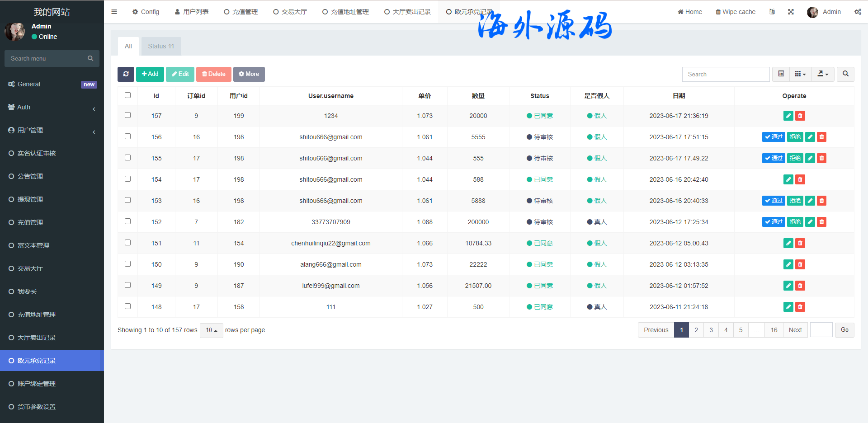Switch to the Status 11 tab
The image size is (868, 423).
point(161,46)
